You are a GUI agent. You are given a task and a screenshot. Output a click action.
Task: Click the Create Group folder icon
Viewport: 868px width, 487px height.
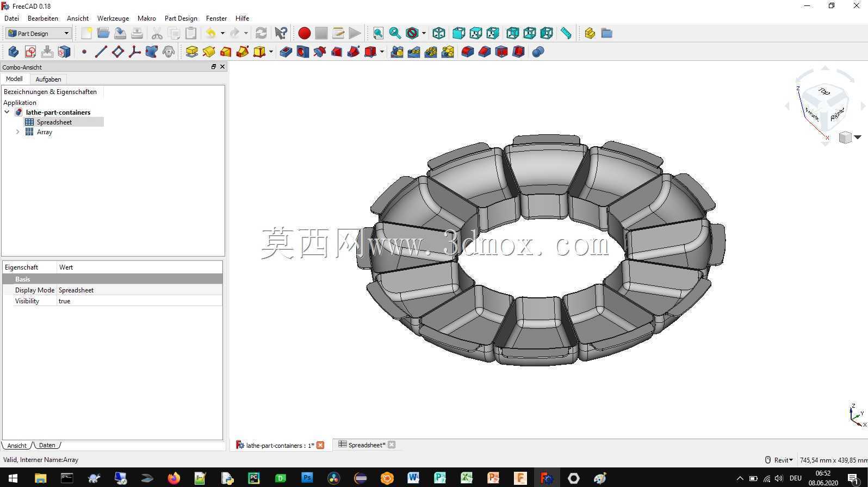click(607, 33)
